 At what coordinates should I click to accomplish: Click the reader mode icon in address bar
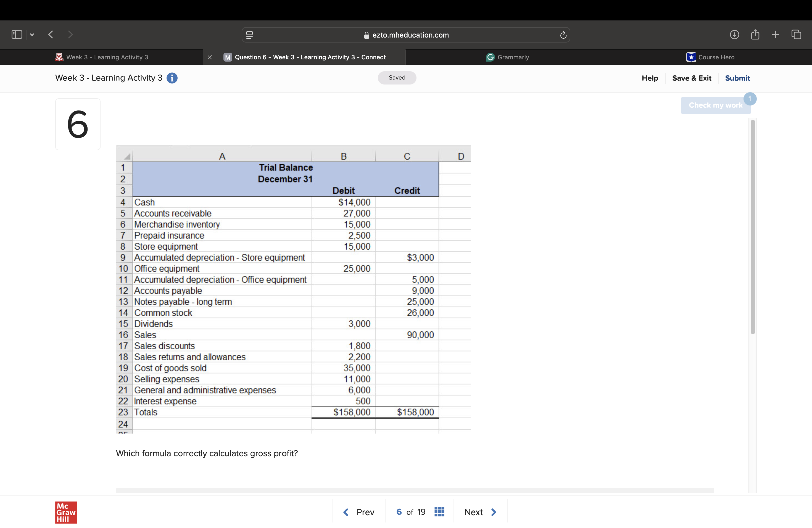click(249, 35)
